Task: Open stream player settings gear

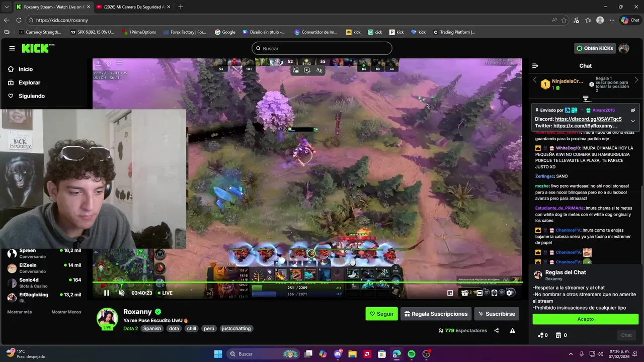Action: coord(510,293)
